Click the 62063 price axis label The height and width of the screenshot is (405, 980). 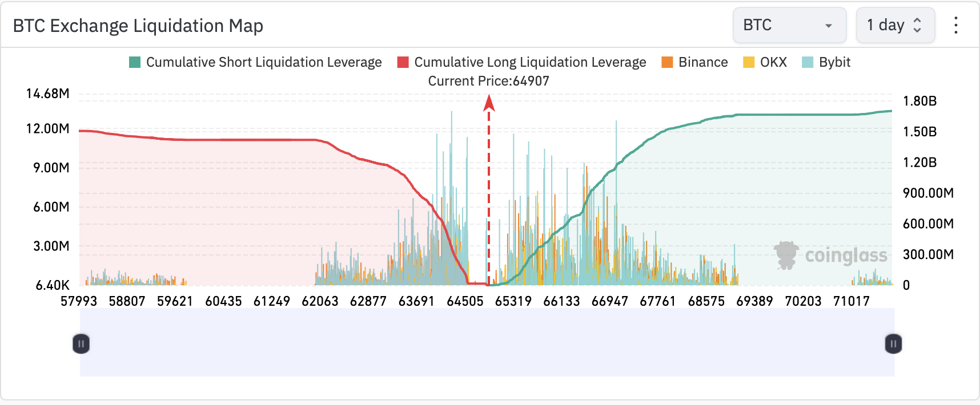[x=320, y=301]
